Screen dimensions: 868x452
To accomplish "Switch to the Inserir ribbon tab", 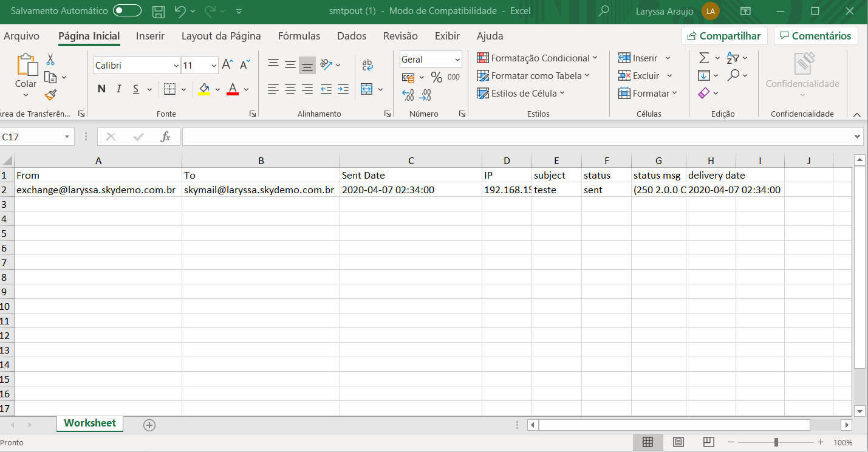I will (150, 36).
